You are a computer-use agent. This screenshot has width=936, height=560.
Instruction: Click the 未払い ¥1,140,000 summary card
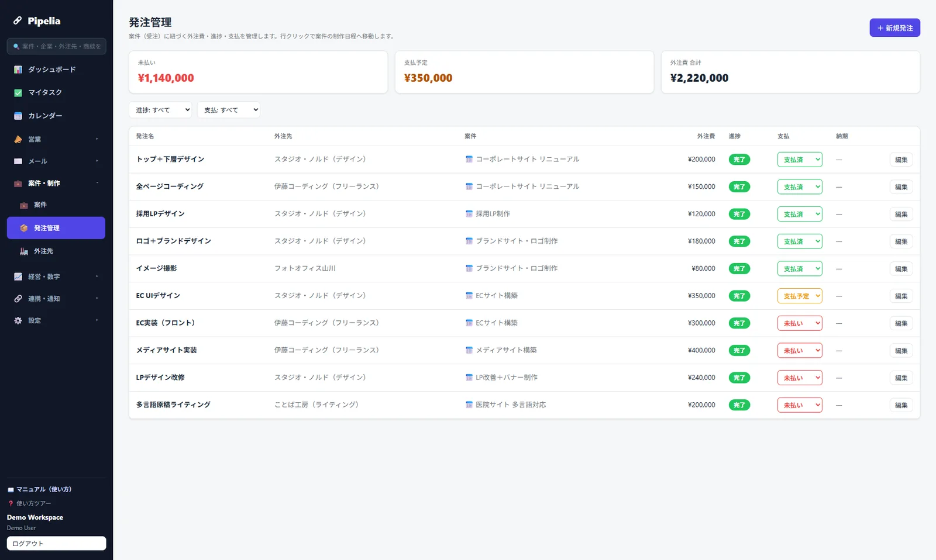[258, 72]
